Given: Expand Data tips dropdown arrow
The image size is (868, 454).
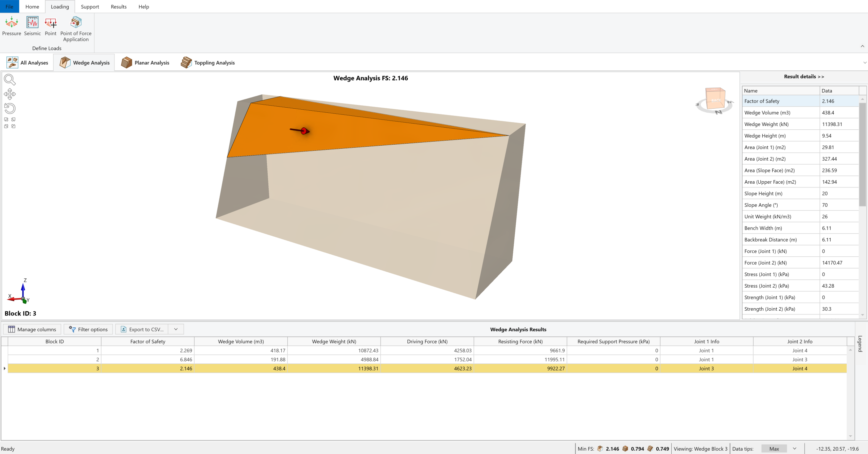Looking at the screenshot, I should [795, 449].
